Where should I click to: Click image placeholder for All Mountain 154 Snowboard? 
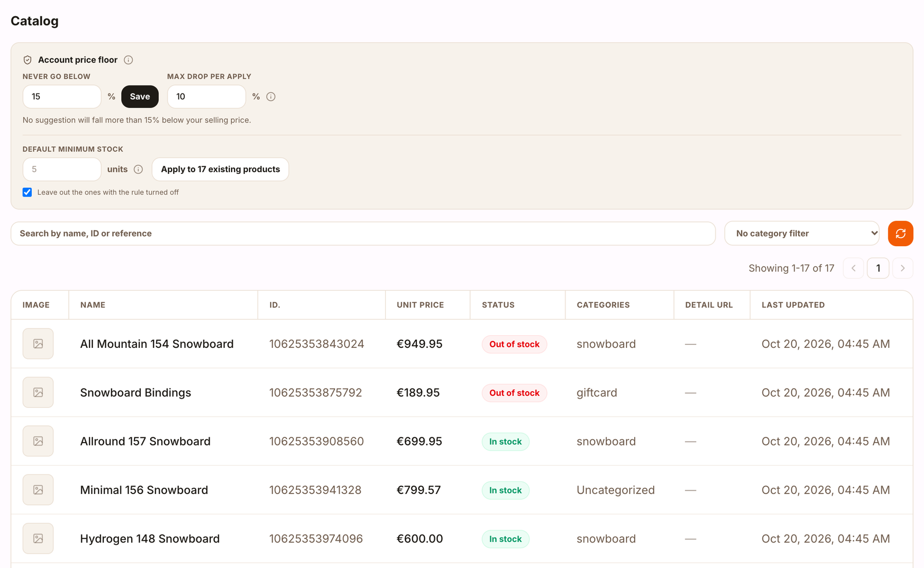tap(38, 344)
